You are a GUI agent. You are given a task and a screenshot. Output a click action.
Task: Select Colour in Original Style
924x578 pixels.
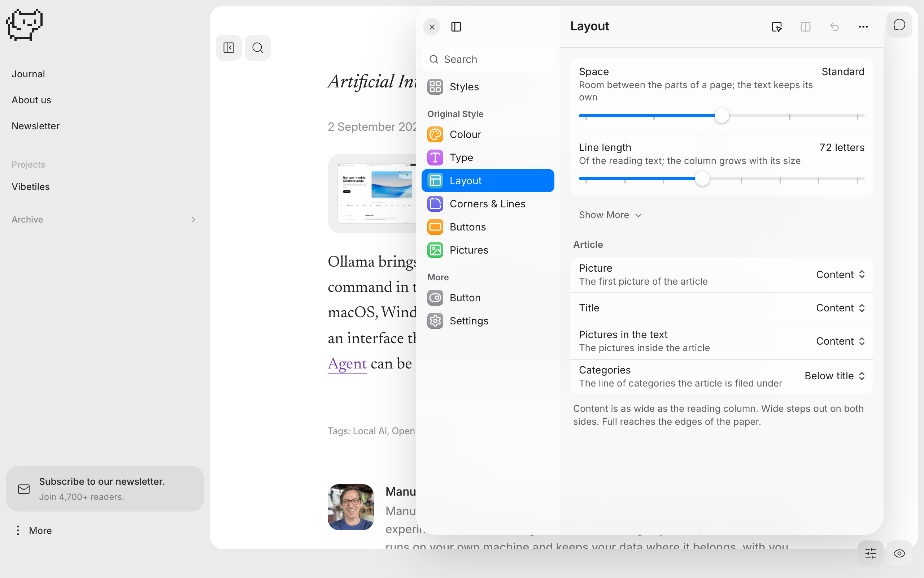[488, 134]
